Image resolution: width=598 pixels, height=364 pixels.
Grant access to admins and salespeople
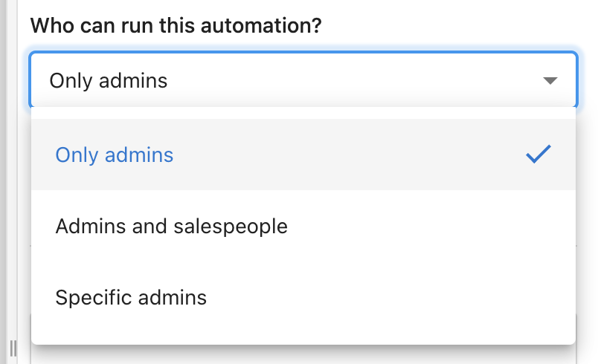[x=303, y=226]
